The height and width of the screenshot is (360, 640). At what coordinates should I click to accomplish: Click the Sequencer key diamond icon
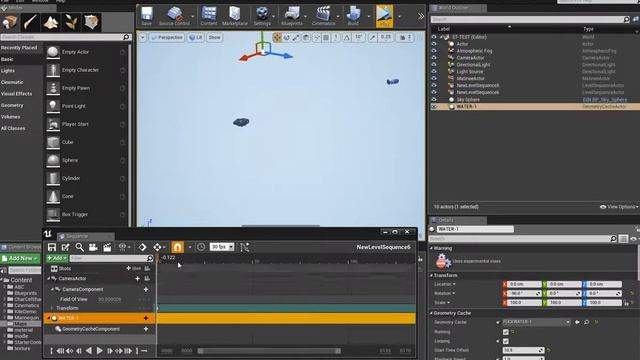(142, 247)
